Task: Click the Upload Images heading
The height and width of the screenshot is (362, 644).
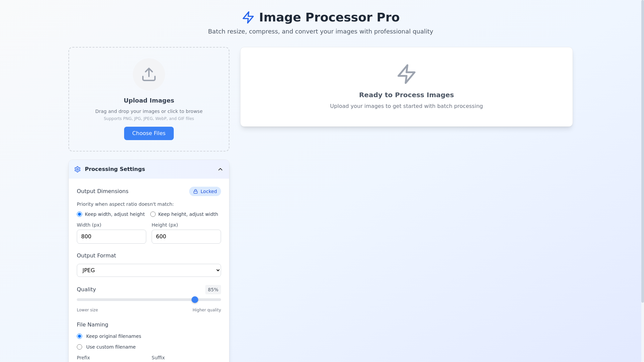Action: pos(149,101)
